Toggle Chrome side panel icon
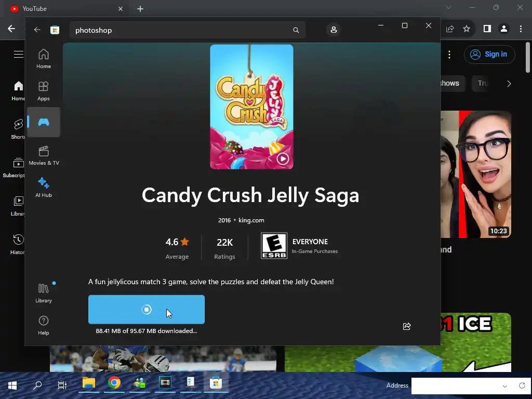 point(487,29)
